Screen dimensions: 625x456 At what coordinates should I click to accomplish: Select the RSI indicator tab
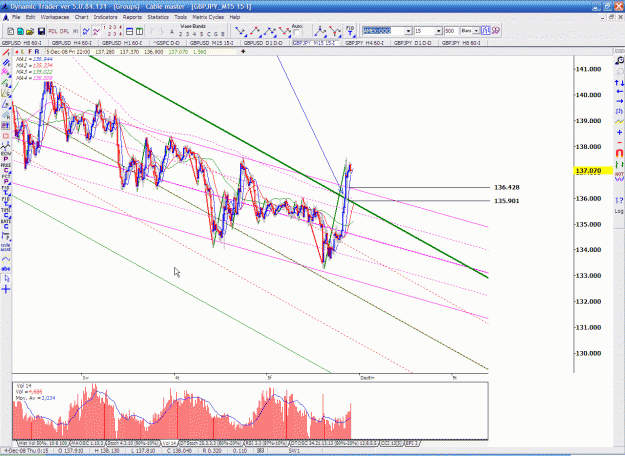[x=265, y=443]
